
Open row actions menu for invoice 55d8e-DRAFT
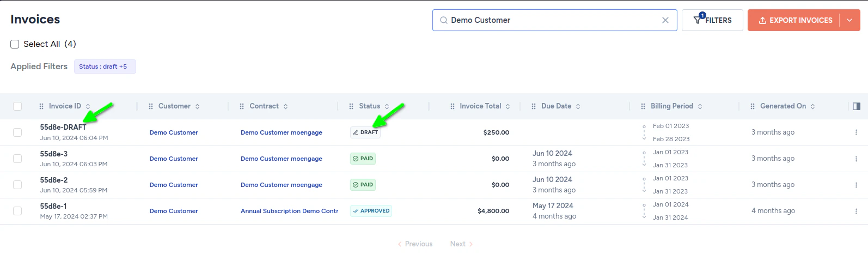pos(856,132)
